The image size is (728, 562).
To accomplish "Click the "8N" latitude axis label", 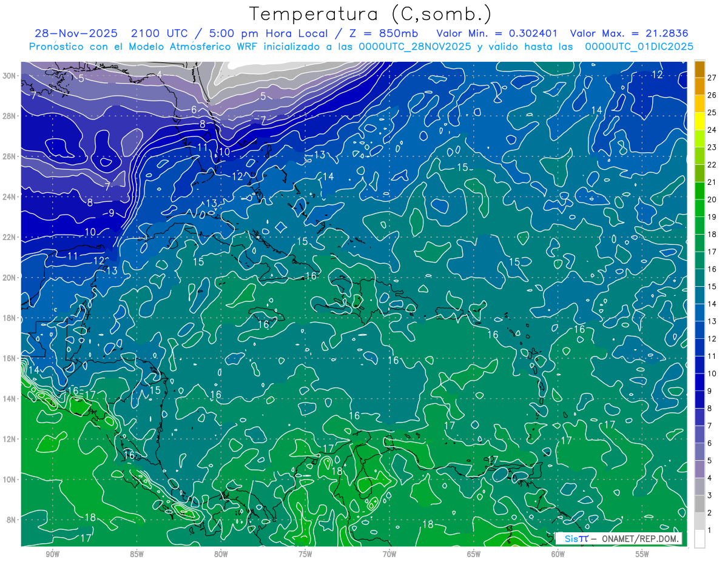I will (x=12, y=520).
